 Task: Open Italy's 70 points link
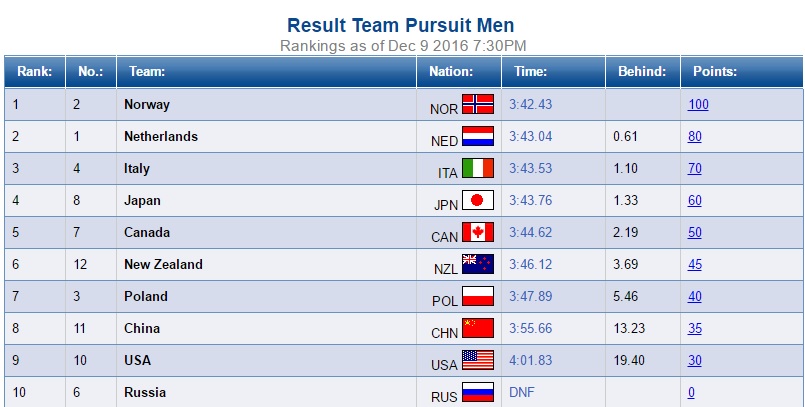tap(695, 169)
